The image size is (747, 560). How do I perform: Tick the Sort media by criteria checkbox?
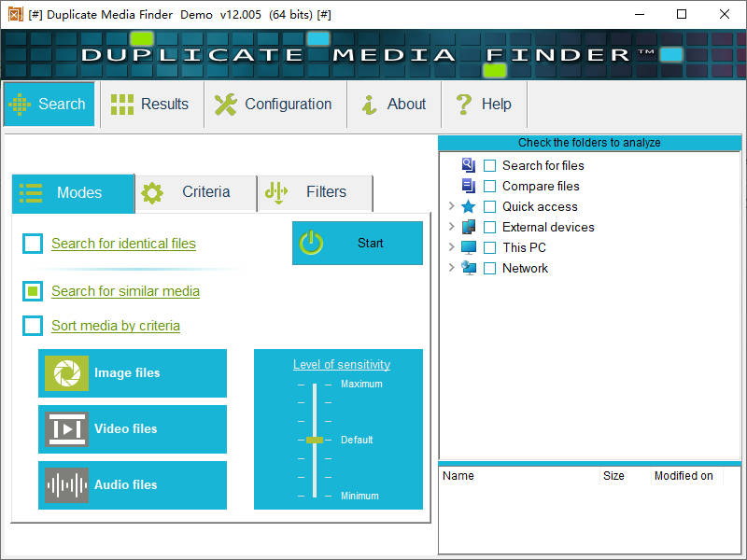pyautogui.click(x=33, y=326)
